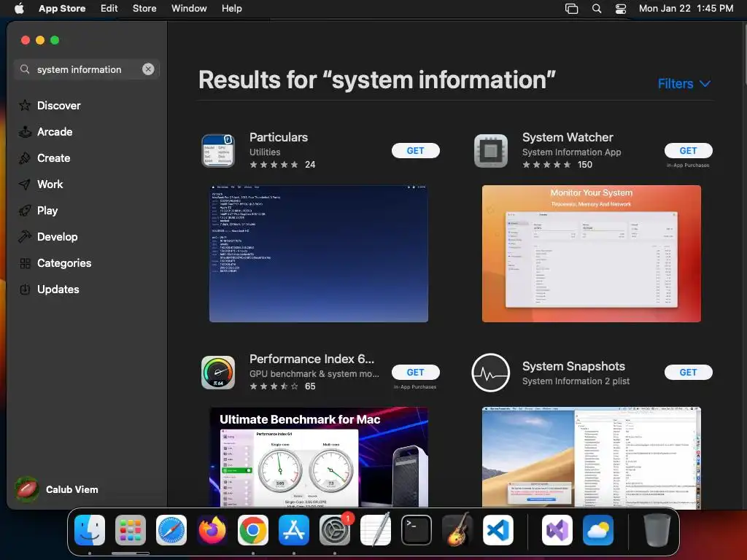Open the System Watcher chip icon

click(x=491, y=150)
